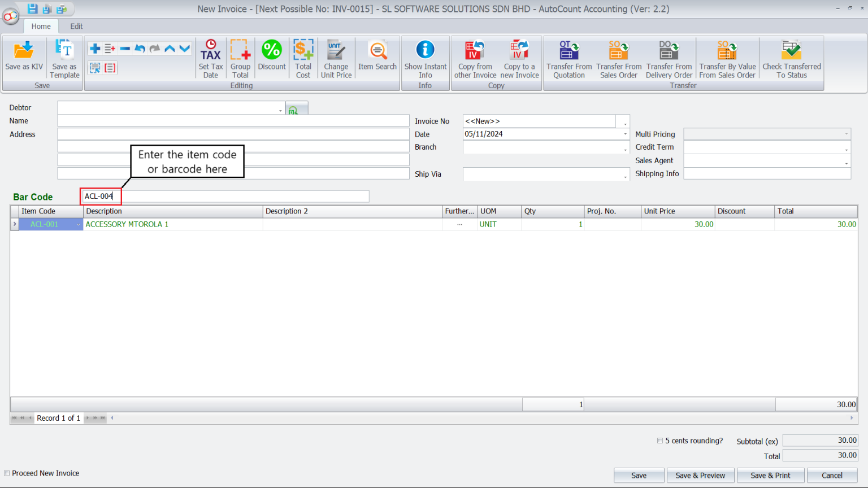This screenshot has width=868, height=488.
Task: Enable 5 cents rounding
Action: pyautogui.click(x=659, y=441)
